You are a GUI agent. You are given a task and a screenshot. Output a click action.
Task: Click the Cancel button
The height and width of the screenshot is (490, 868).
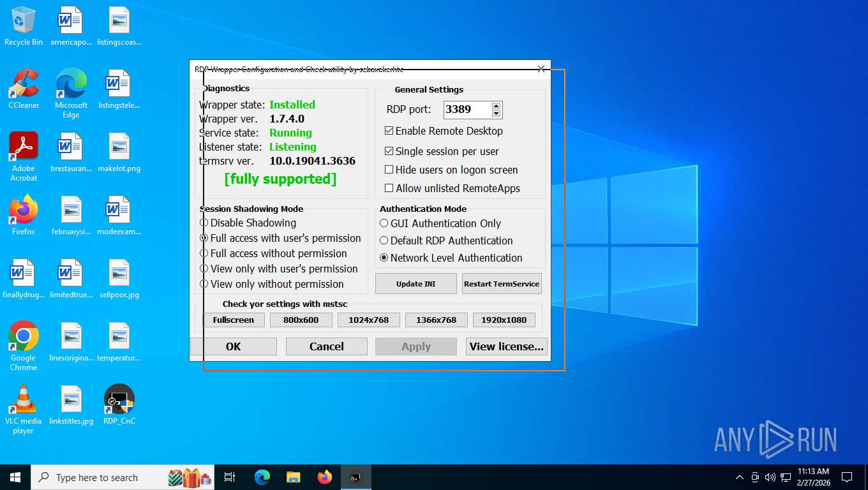327,346
